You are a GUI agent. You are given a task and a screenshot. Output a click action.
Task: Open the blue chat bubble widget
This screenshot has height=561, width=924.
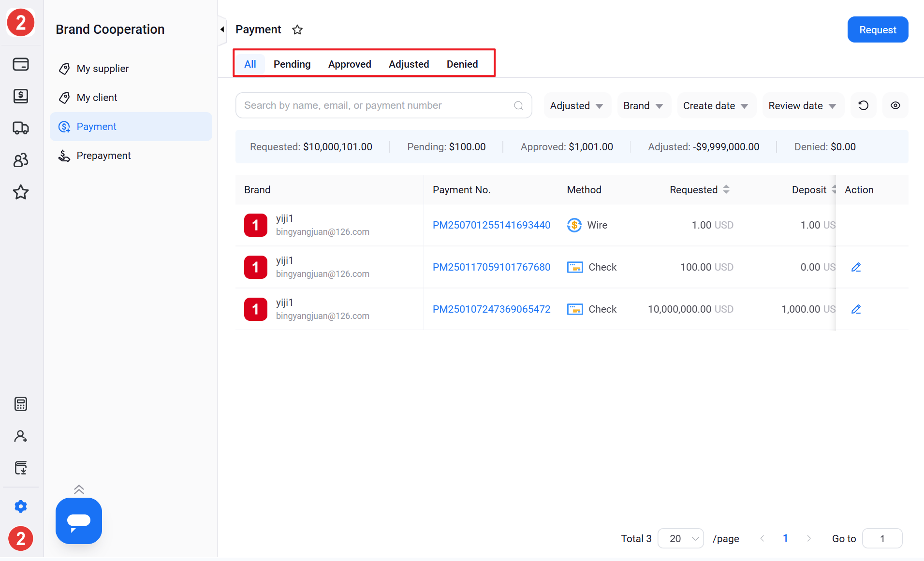79,521
